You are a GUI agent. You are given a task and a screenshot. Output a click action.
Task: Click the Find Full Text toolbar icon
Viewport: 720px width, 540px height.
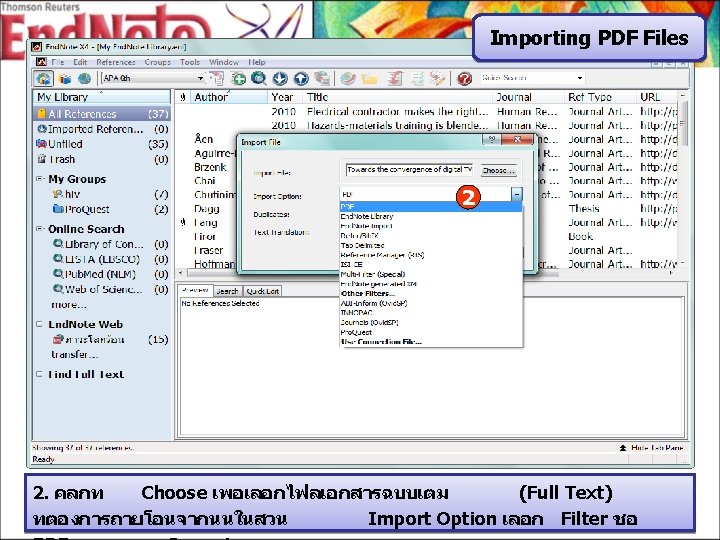pyautogui.click(x=322, y=79)
